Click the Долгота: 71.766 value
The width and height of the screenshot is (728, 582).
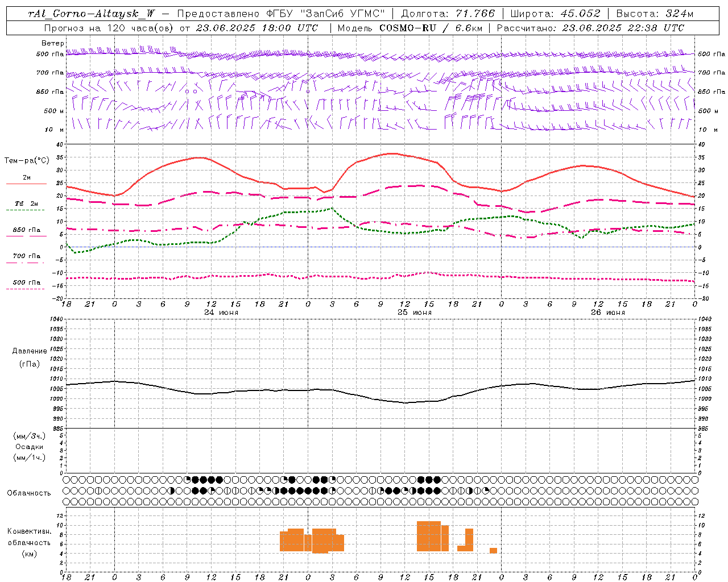click(x=448, y=14)
